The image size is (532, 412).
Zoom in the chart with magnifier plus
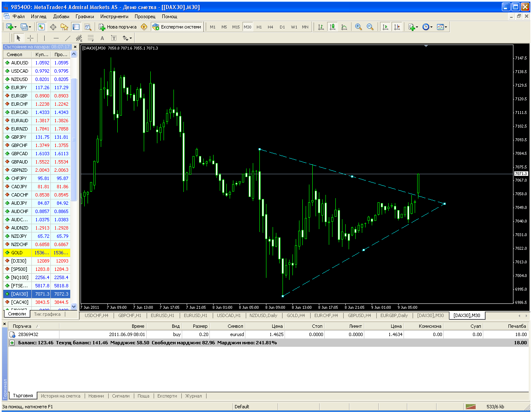pos(359,27)
